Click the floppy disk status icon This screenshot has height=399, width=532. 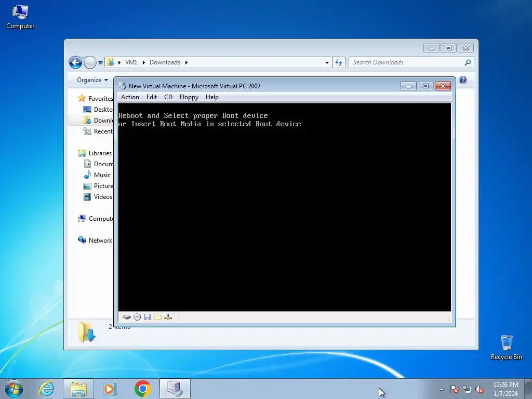pos(147,317)
